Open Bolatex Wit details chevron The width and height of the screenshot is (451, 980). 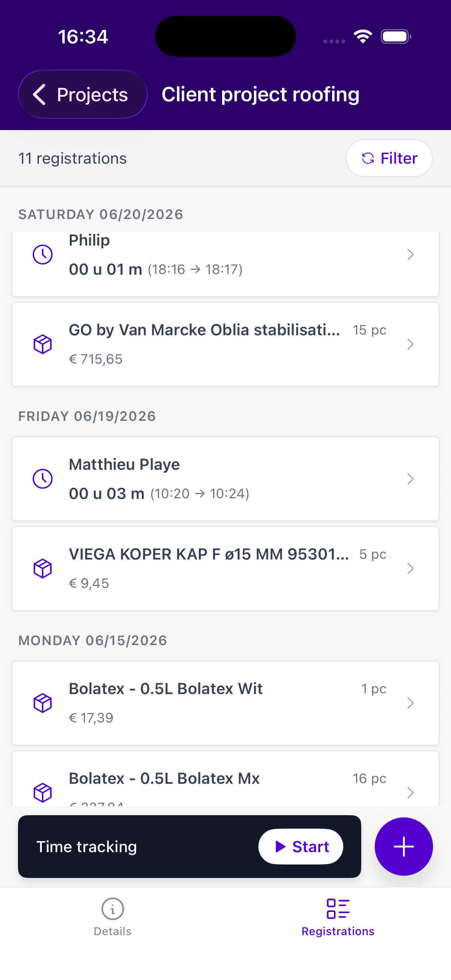[410, 703]
